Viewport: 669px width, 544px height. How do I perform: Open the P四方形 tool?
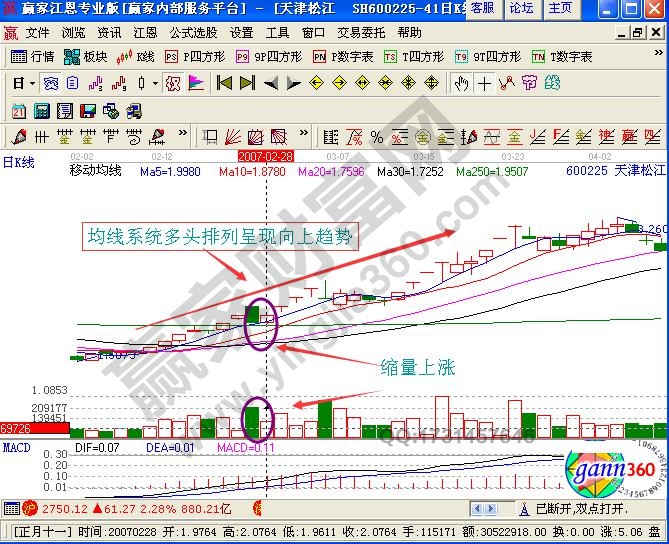(x=195, y=57)
